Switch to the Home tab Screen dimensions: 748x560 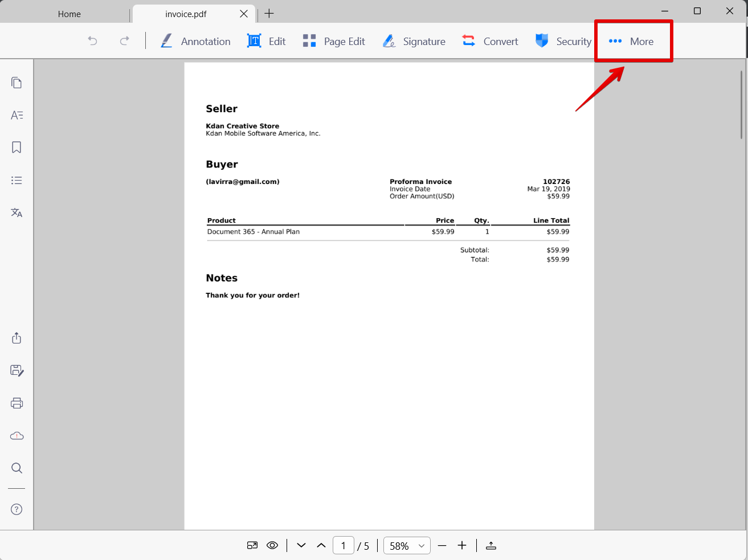click(x=69, y=14)
